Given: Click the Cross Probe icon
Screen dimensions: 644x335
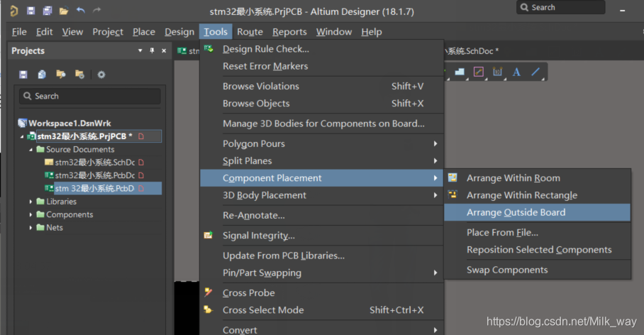Looking at the screenshot, I should [209, 292].
